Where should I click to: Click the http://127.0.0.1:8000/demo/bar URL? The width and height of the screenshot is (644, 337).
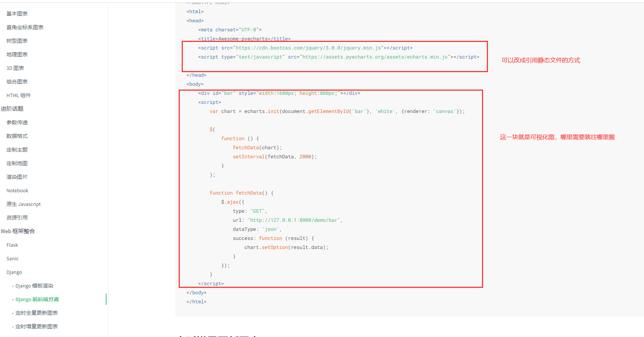point(294,220)
